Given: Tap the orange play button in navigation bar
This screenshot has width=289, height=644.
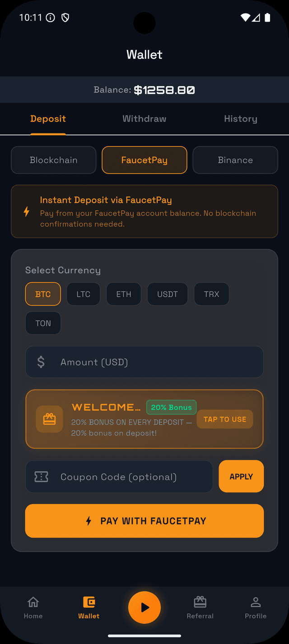Looking at the screenshot, I should (x=144, y=607).
